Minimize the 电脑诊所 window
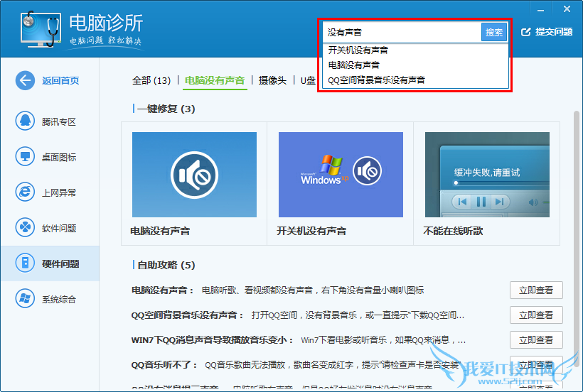The image size is (583, 392). pyautogui.click(x=540, y=10)
